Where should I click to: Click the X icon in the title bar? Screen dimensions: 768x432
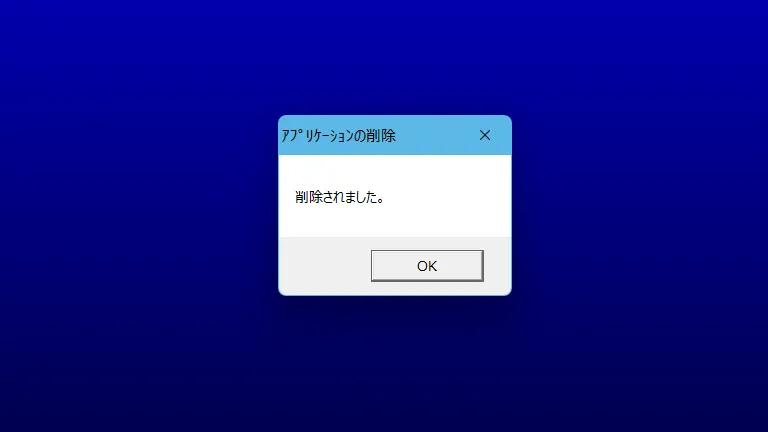[x=485, y=135]
